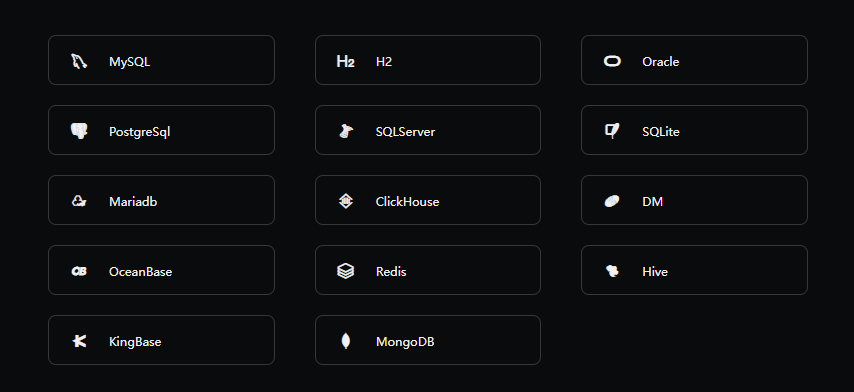Click the MySQL dolphin icon
This screenshot has height=392, width=854.
point(79,61)
